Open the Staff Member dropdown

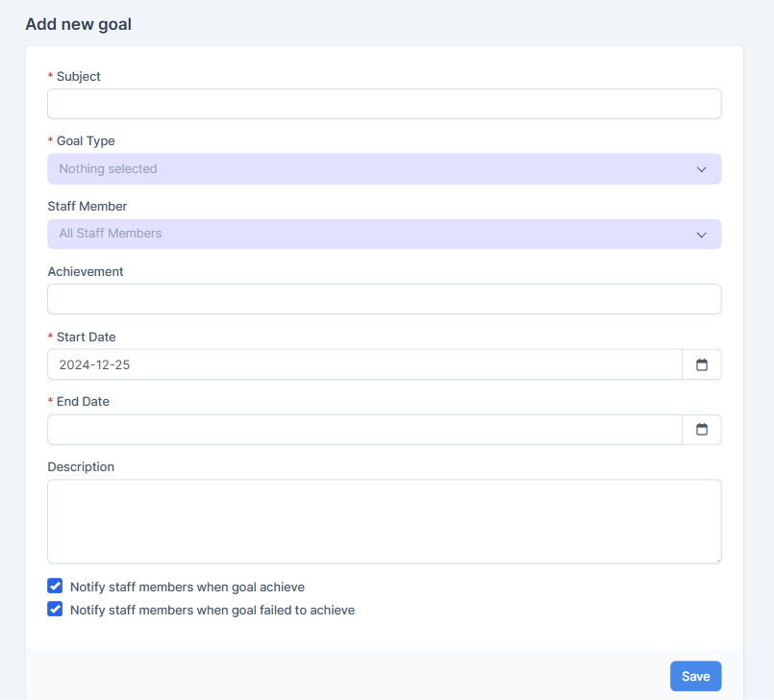(384, 234)
